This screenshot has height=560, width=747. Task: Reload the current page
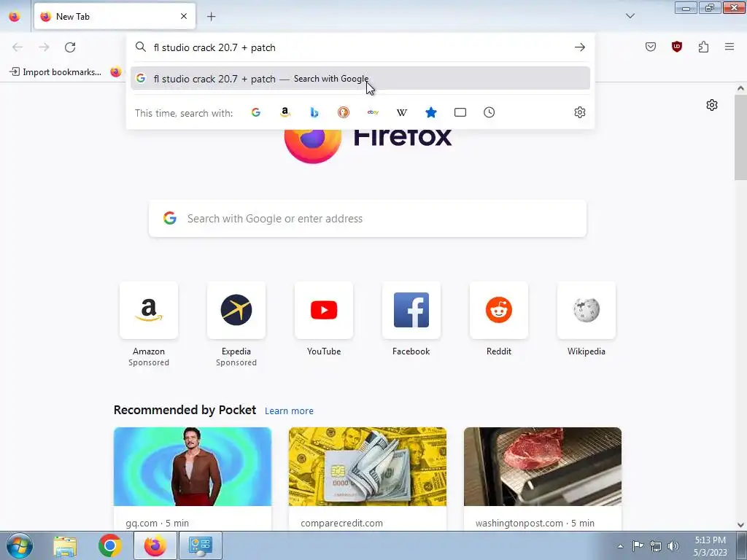coord(70,47)
